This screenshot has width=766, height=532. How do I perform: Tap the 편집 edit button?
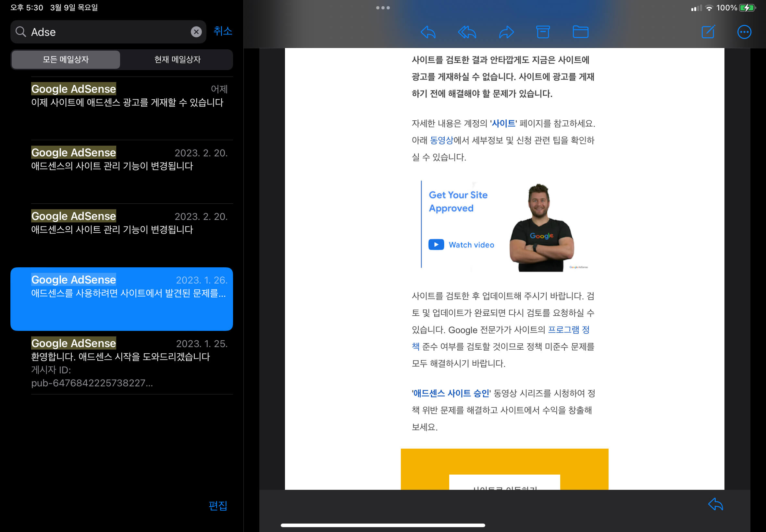pos(218,506)
